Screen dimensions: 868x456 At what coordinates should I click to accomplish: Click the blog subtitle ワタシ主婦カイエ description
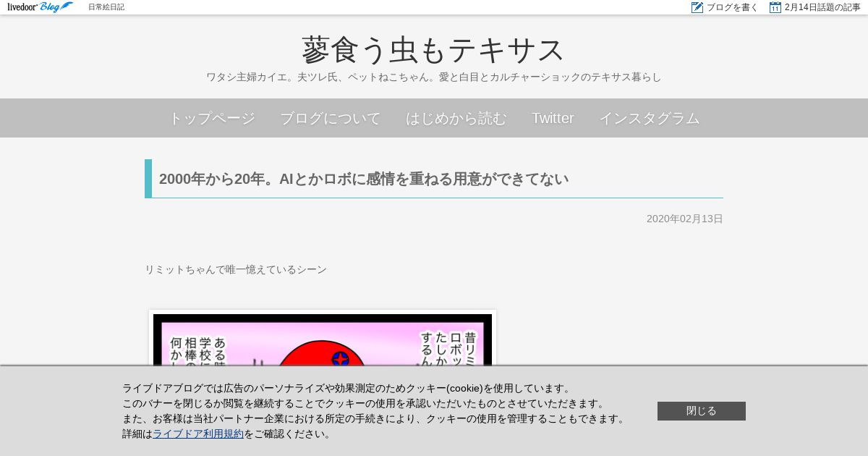434,77
